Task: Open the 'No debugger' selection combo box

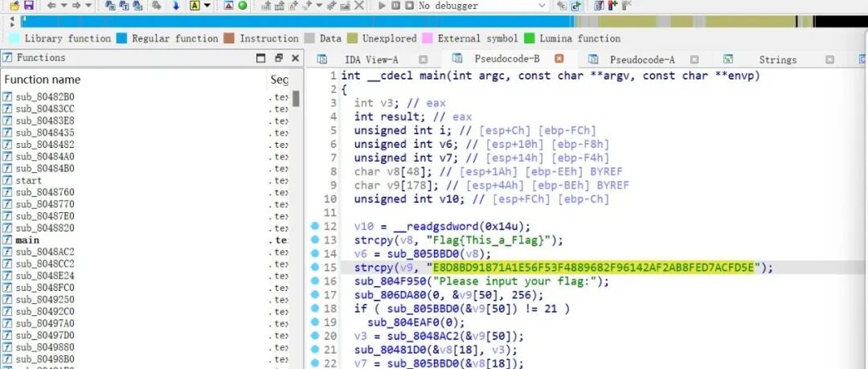Action: 483,6
